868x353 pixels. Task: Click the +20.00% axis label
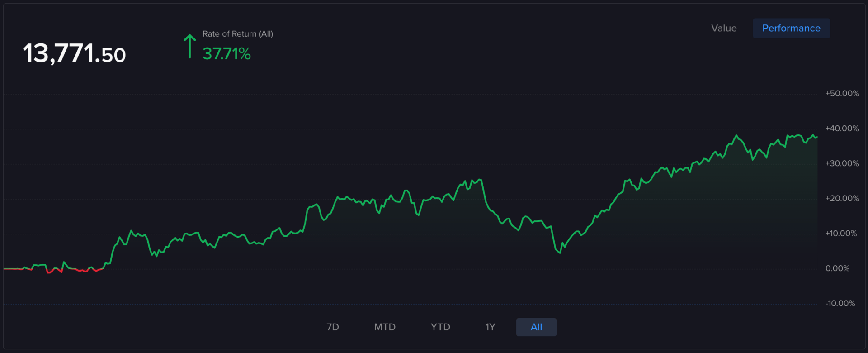tap(842, 199)
